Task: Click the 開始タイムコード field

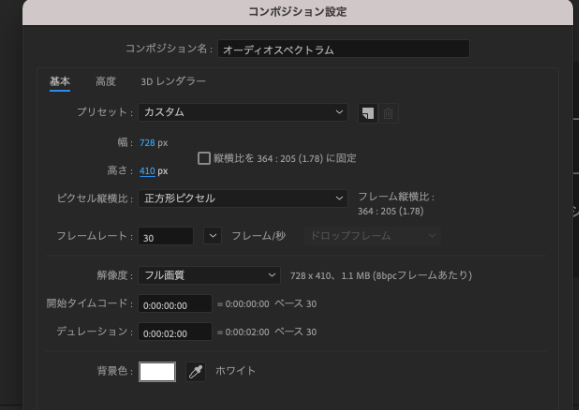Action: point(175,304)
